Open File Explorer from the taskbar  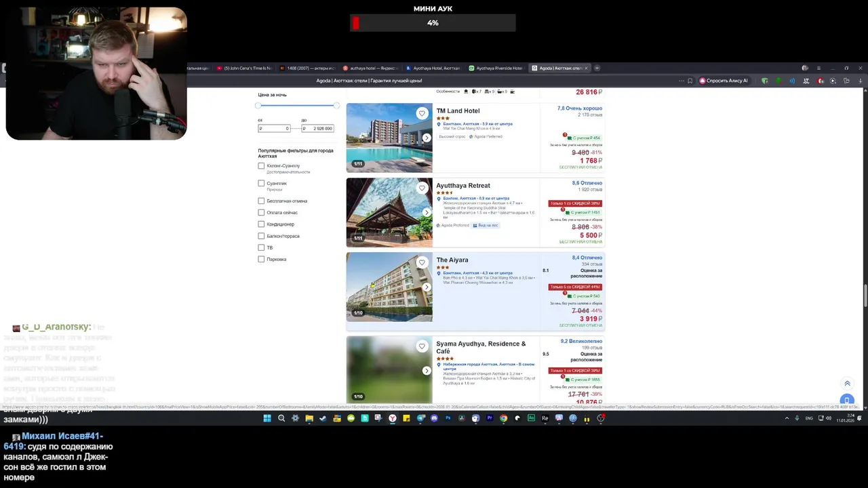pyautogui.click(x=309, y=418)
